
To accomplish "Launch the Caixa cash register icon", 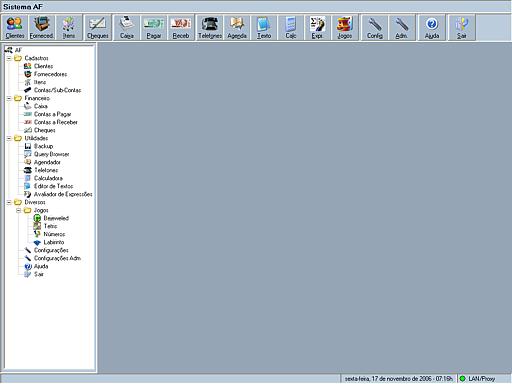I will point(127,27).
